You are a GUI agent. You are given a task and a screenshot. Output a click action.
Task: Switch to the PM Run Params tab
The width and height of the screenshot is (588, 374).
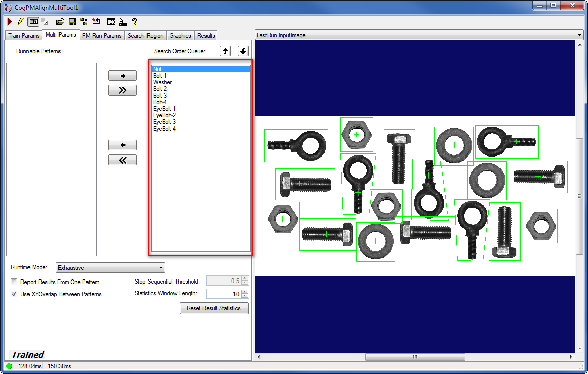pyautogui.click(x=102, y=36)
